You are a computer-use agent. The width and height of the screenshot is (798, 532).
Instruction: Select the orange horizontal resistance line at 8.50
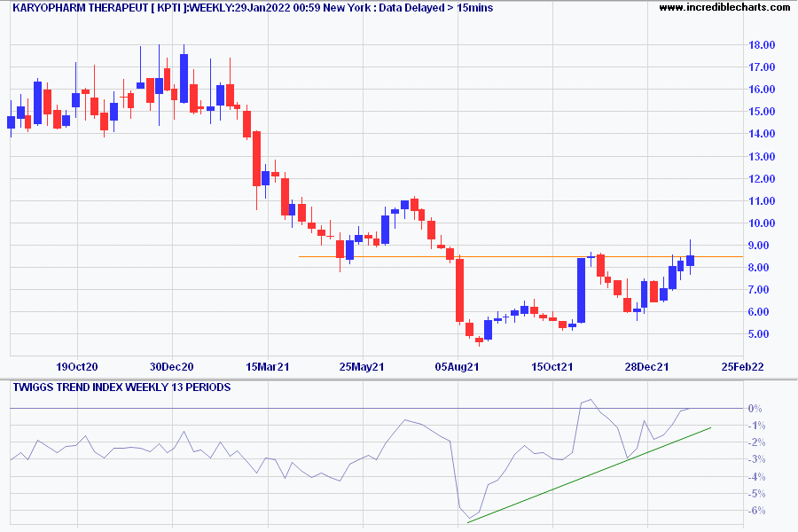(520, 256)
